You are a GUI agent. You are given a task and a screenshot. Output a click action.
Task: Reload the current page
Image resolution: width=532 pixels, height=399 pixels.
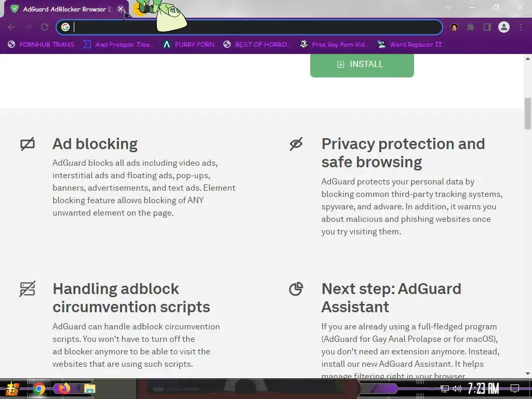tap(45, 27)
